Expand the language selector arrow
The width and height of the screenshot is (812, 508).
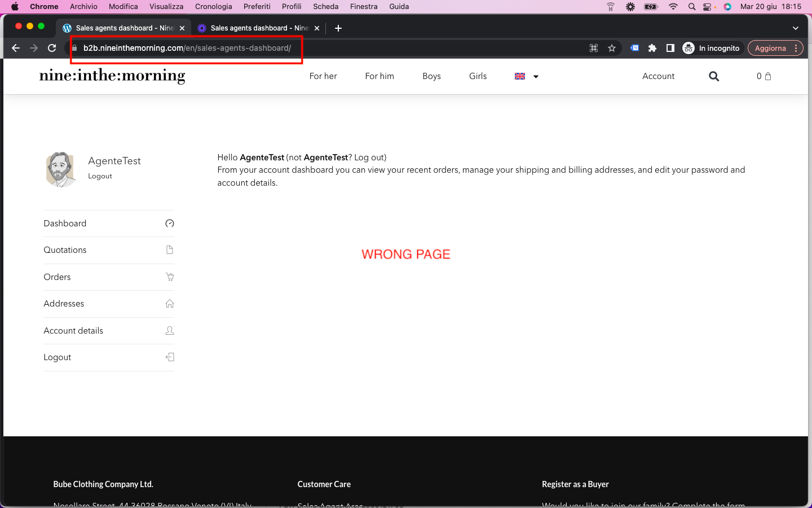(536, 77)
